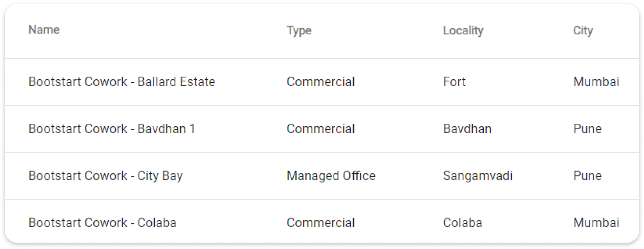Click the Locality column header
Screen dimensions: 644x249
(463, 30)
